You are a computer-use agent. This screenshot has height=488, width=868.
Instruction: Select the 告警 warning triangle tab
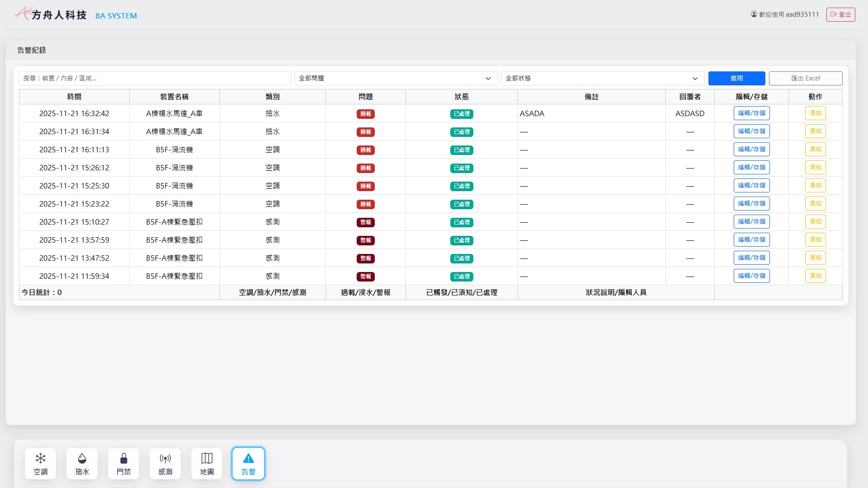pyautogui.click(x=248, y=464)
